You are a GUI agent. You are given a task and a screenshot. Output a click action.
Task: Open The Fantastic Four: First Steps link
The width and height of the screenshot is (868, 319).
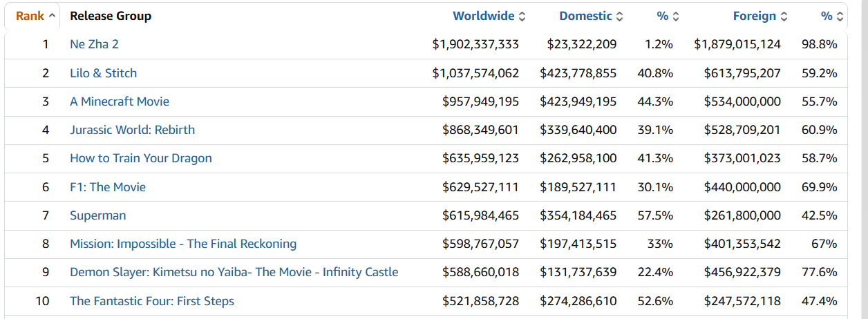pos(152,301)
